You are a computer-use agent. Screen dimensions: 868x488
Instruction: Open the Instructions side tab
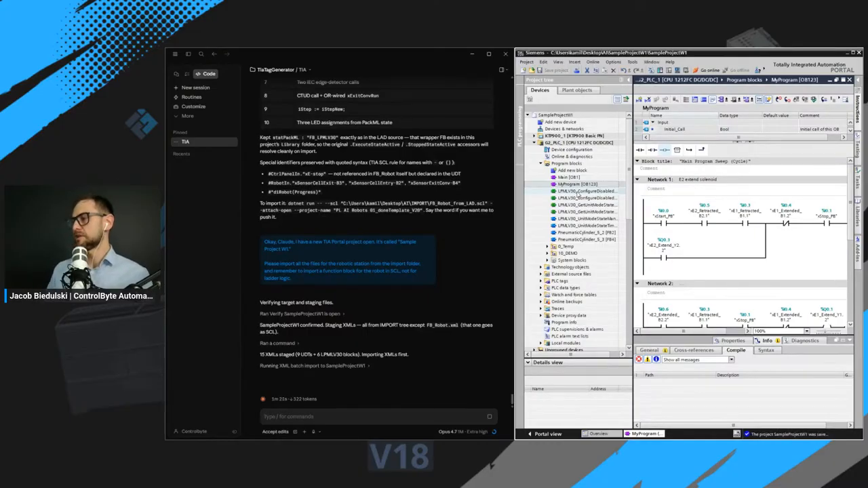pos(857,108)
